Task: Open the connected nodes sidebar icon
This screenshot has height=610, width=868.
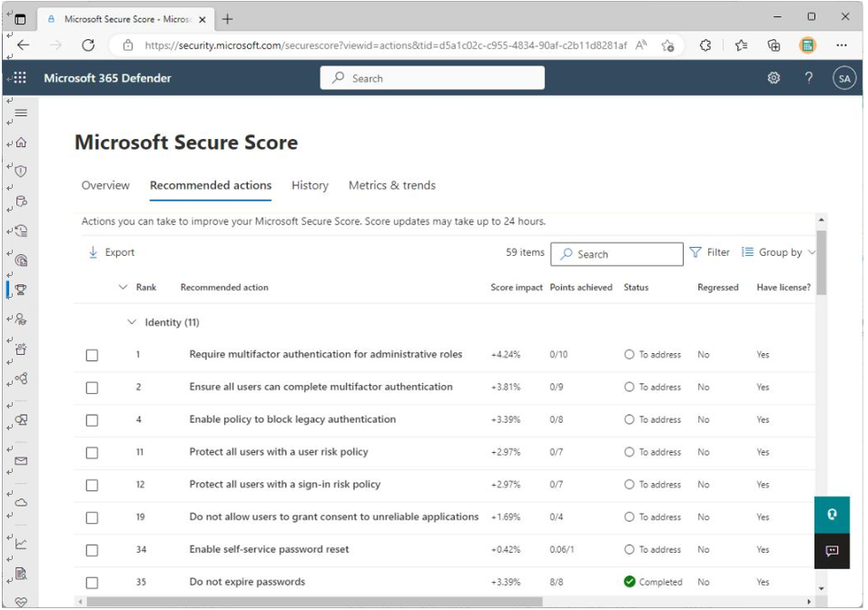Action: [x=21, y=379]
